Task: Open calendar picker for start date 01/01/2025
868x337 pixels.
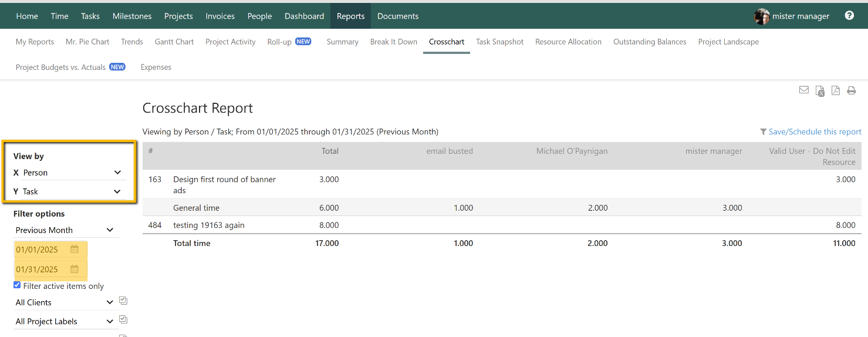Action: (x=75, y=250)
